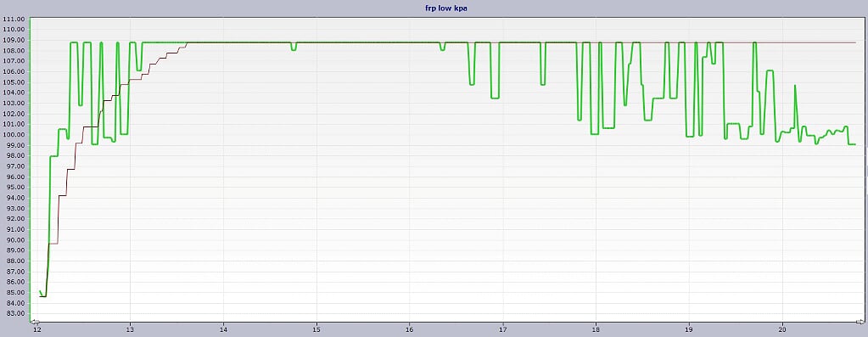868x337 pixels.
Task: Click the x-axis label 16
Action: coord(410,329)
